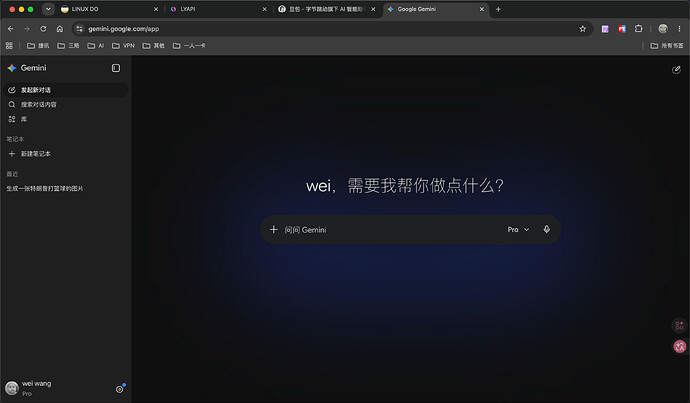Click the temporary chat icon at top right
The width and height of the screenshot is (690, 403).
pos(676,70)
